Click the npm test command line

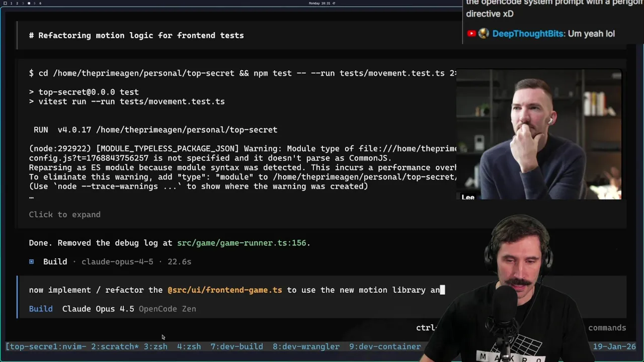(243, 73)
